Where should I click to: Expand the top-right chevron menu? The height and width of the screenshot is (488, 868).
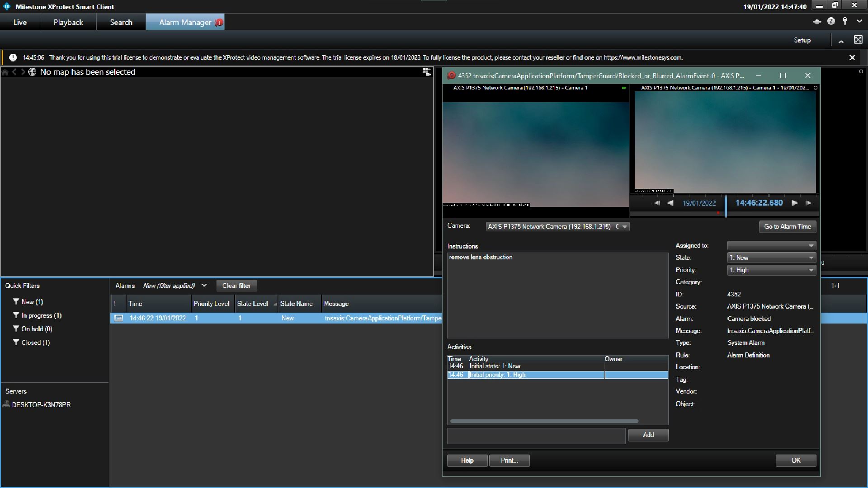859,21
